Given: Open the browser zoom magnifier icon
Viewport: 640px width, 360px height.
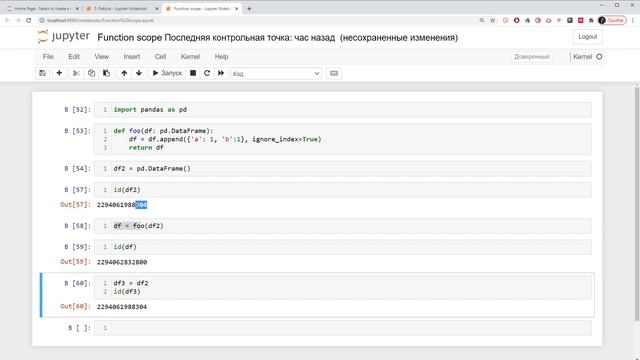Looking at the screenshot, I should 482,20.
